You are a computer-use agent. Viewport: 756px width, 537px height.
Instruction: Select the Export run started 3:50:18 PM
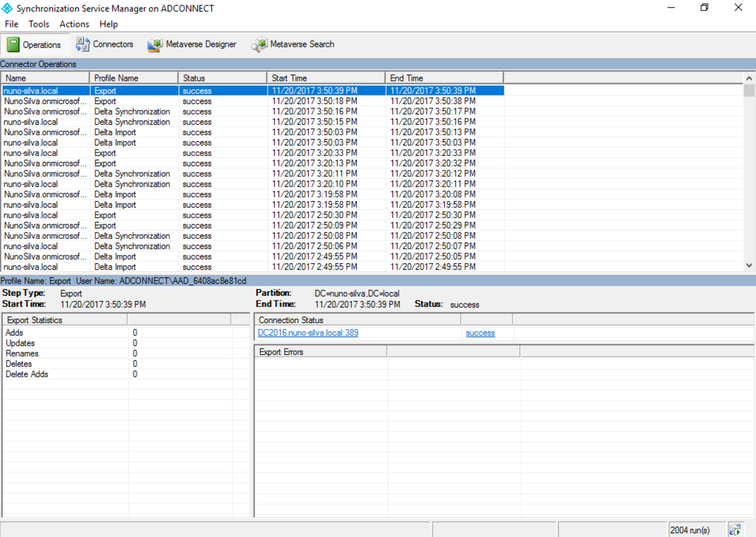(x=253, y=101)
